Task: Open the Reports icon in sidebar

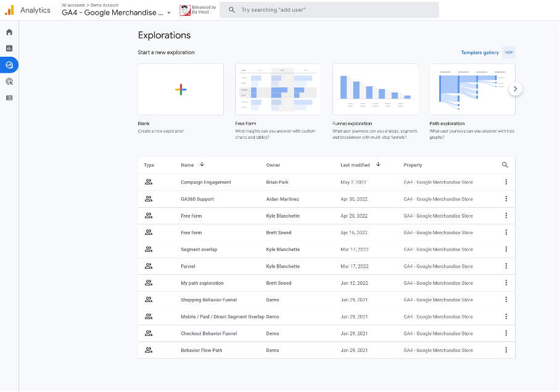Action: pos(9,48)
